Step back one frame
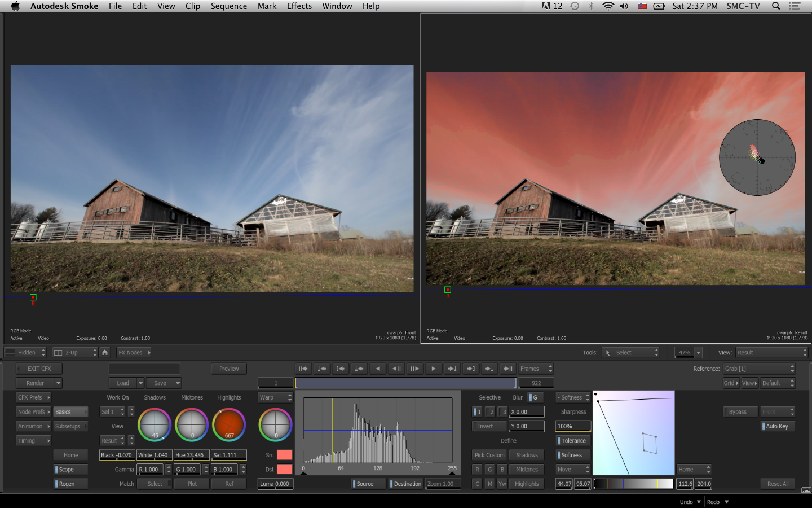Image resolution: width=812 pixels, height=508 pixels. tap(396, 369)
